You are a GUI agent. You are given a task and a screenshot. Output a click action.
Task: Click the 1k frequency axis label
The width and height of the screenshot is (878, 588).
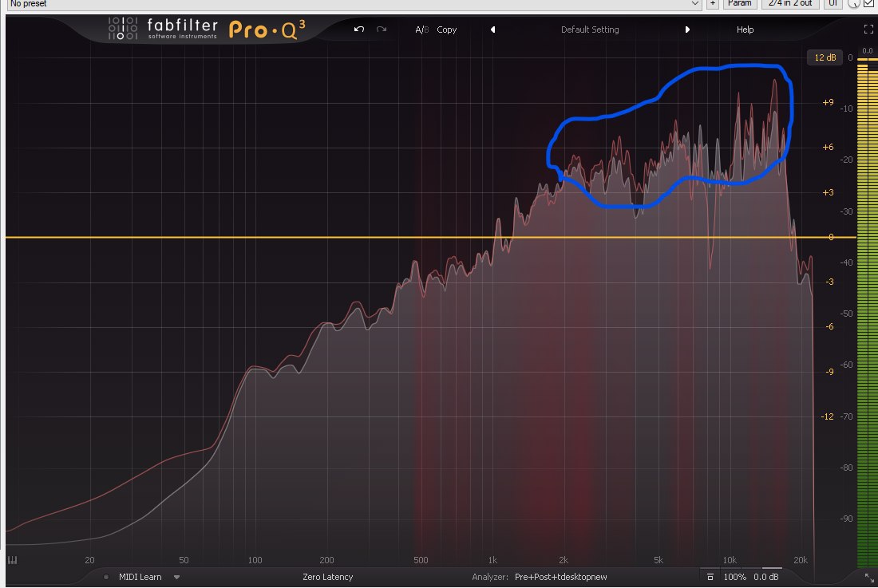click(x=492, y=560)
